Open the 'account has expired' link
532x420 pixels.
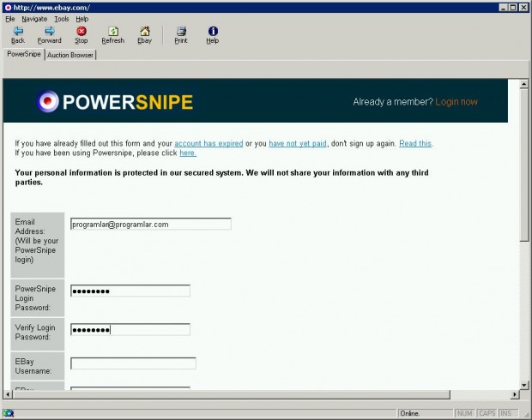(x=209, y=143)
